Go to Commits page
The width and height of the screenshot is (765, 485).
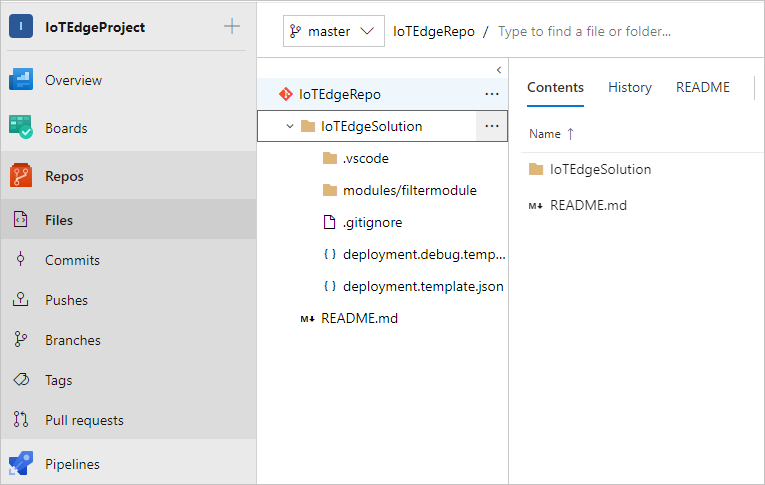coord(72,260)
